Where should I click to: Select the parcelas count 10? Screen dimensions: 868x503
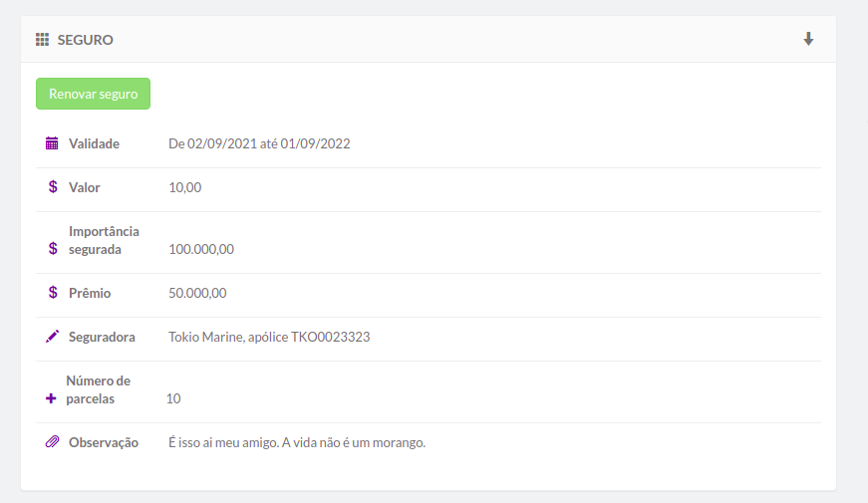173,398
